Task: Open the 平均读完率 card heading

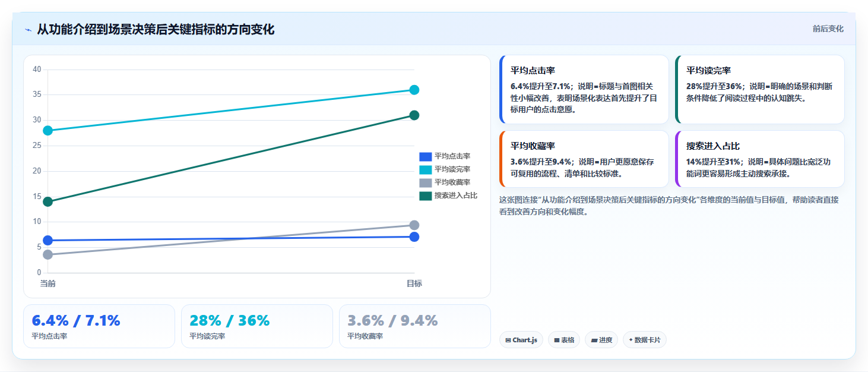Action: tap(708, 70)
